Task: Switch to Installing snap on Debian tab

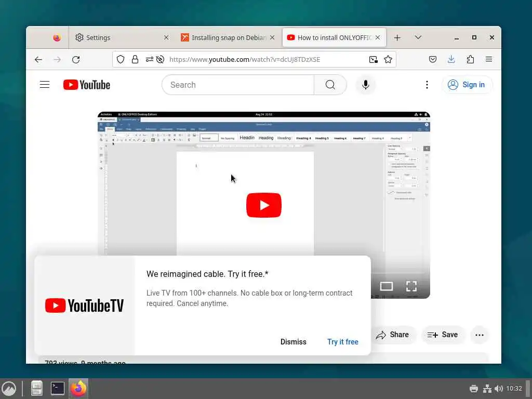Action: tap(228, 37)
